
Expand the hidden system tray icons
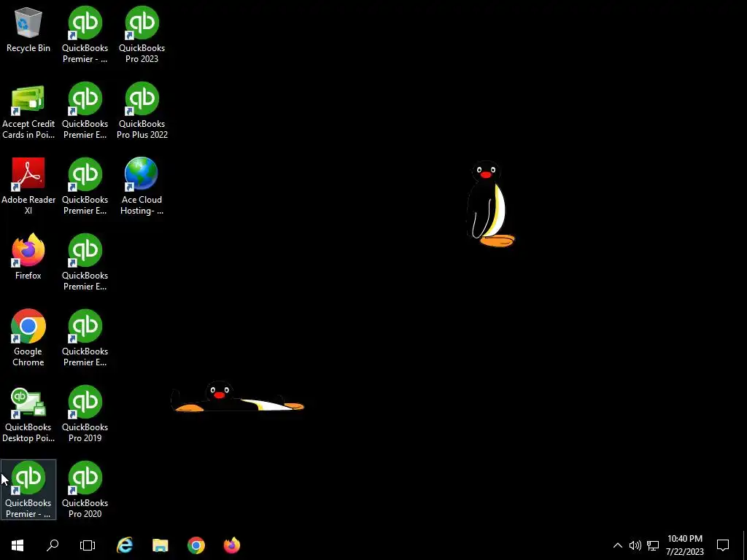[617, 545]
